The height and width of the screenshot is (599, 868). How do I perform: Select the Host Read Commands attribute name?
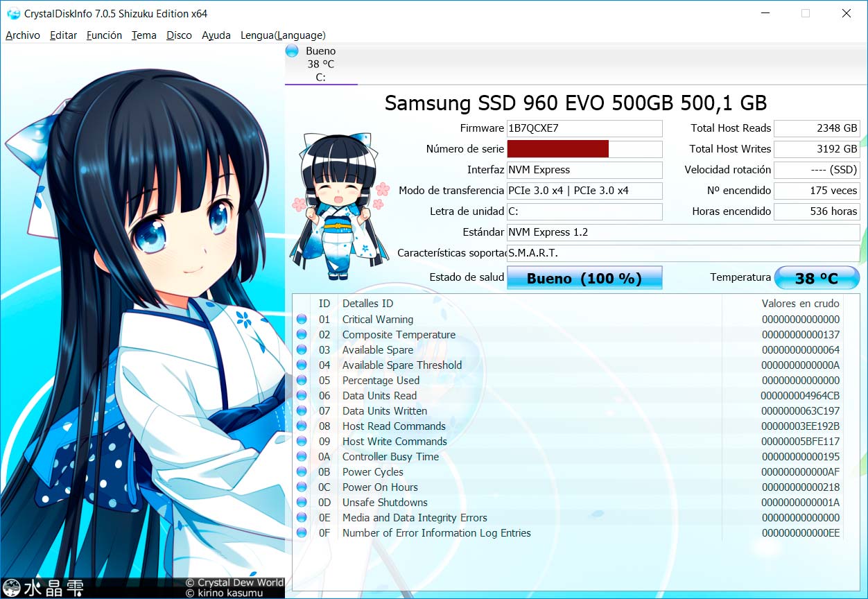click(x=394, y=426)
